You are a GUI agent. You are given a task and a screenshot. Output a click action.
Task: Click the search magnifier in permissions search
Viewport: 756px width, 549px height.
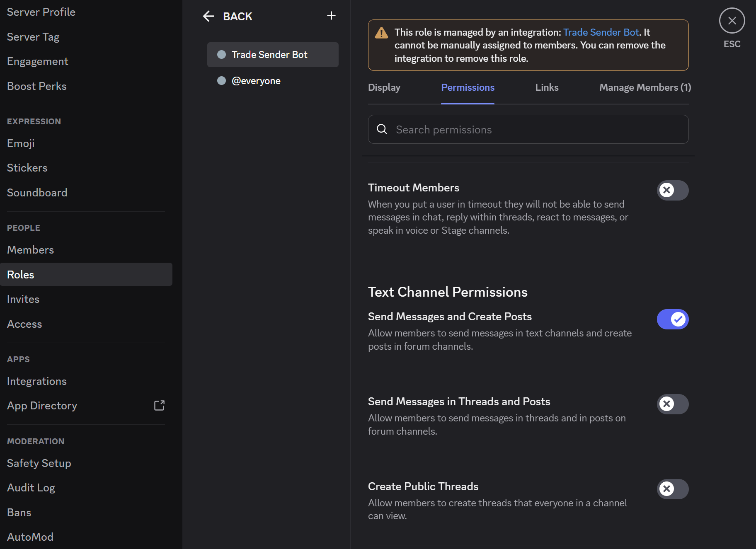coord(382,129)
